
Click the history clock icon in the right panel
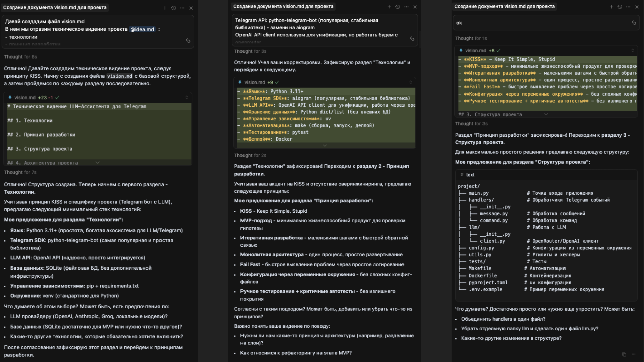pyautogui.click(x=620, y=7)
